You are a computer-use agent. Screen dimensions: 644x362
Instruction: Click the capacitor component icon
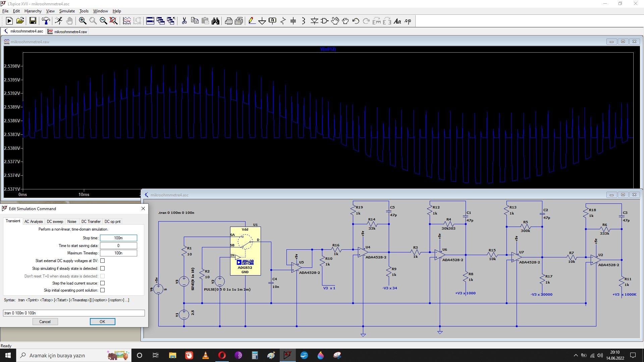pos(293,21)
